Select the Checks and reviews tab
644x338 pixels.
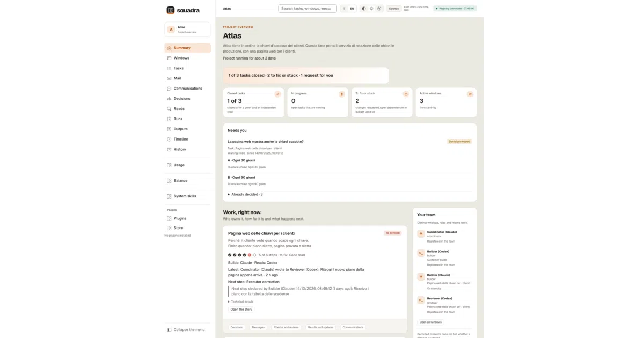pyautogui.click(x=286, y=327)
